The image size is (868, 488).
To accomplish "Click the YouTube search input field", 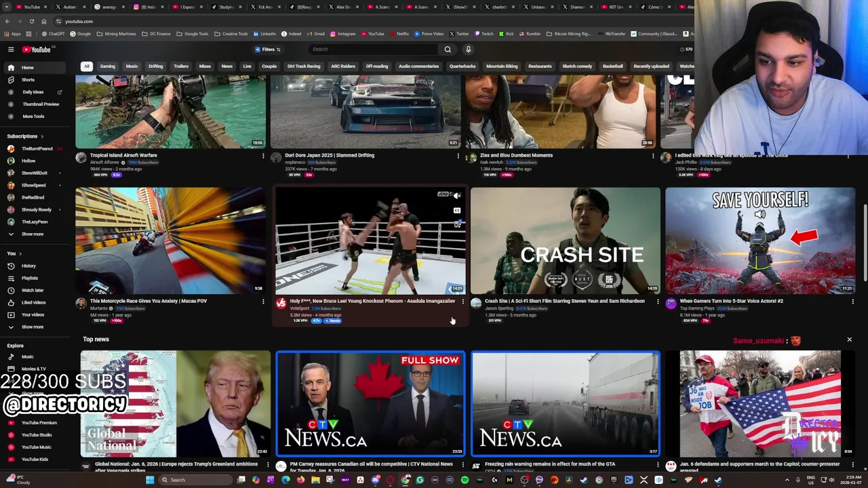I will pyautogui.click(x=373, y=49).
